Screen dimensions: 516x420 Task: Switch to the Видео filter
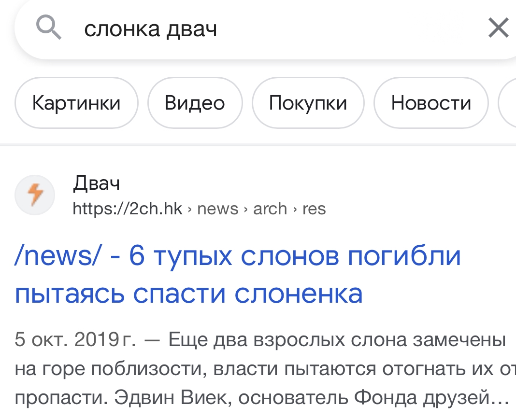point(195,103)
